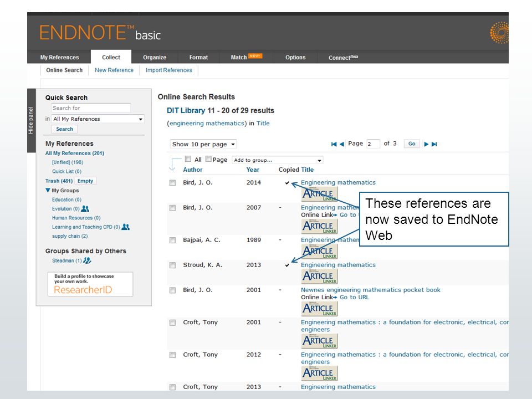Screen dimensions: 532x399
Task: Collapse the My Groups tree
Action: (x=48, y=190)
